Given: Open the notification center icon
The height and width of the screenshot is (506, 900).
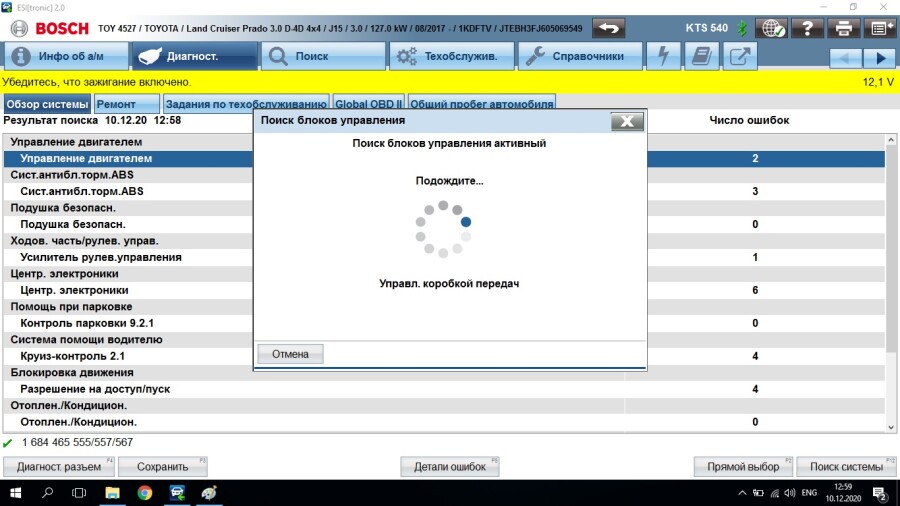Looking at the screenshot, I should click(879, 493).
